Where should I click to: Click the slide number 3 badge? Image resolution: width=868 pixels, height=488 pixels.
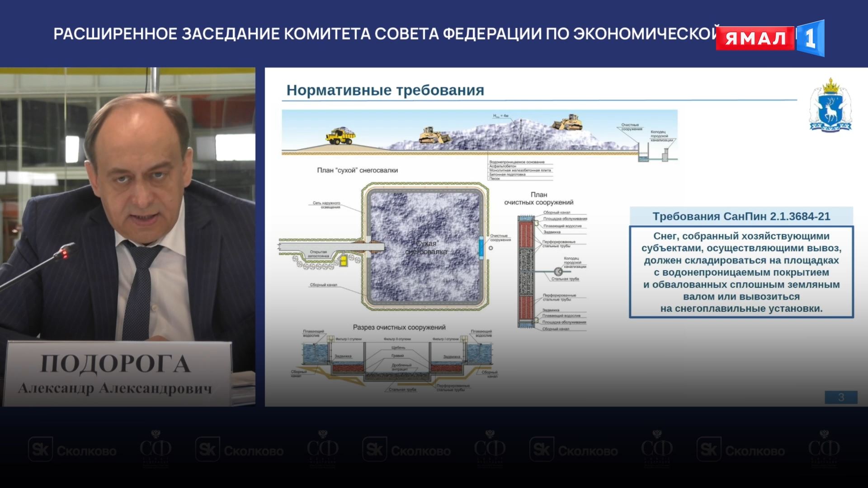(840, 397)
